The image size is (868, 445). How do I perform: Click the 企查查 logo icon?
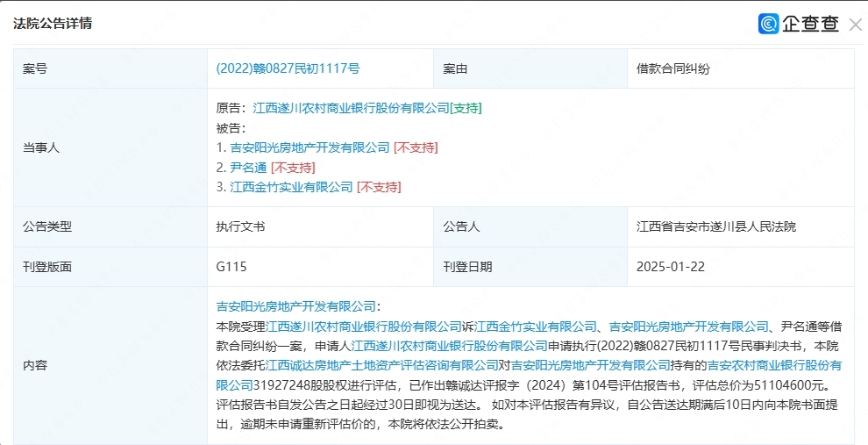click(x=768, y=24)
